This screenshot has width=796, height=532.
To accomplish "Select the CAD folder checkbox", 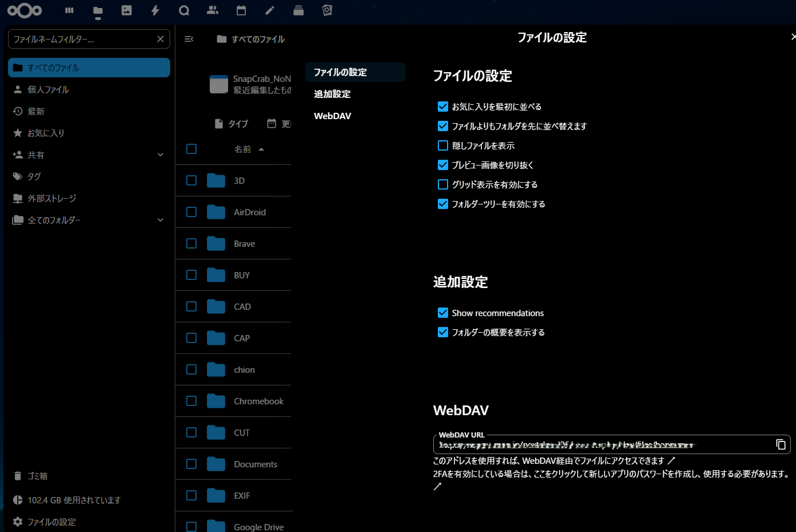I will (x=191, y=306).
